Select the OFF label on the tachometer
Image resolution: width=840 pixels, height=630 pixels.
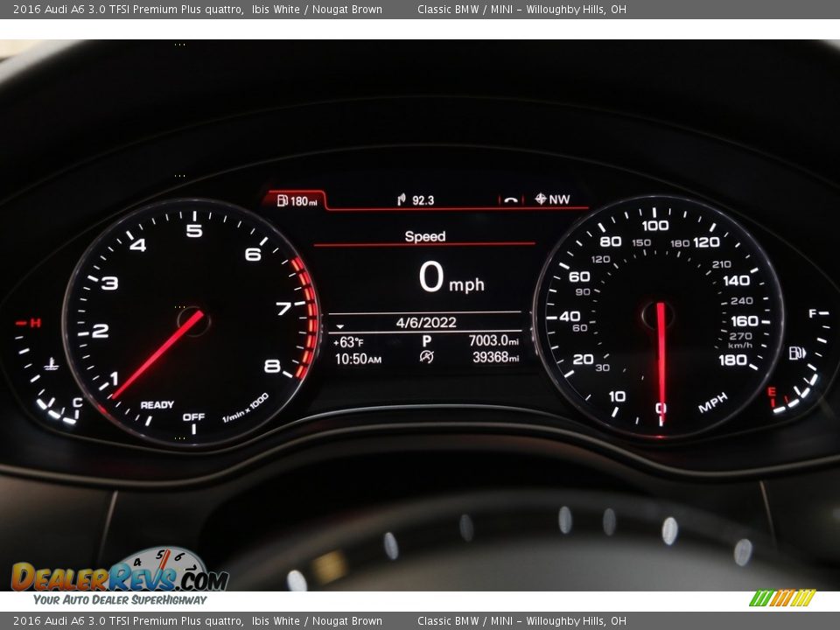pos(194,416)
